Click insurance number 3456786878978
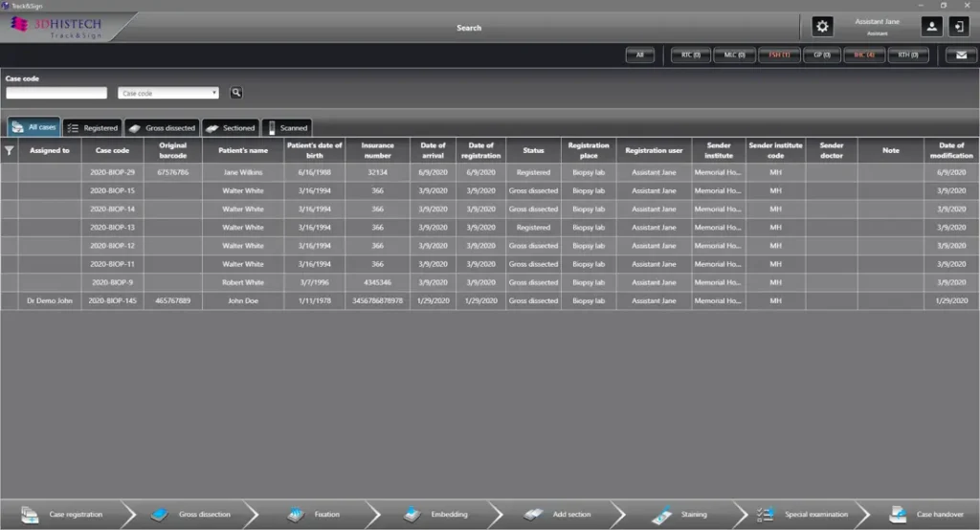Screen dimensions: 980x530 (x=377, y=300)
